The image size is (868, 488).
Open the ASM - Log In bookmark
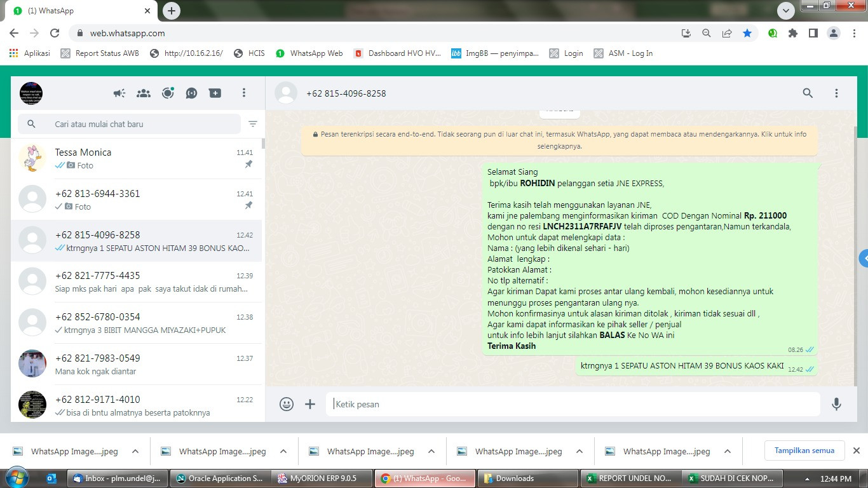click(623, 53)
